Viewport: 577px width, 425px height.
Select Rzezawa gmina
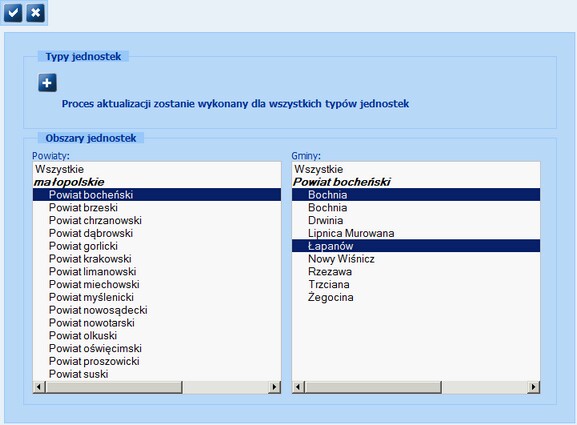416,272
